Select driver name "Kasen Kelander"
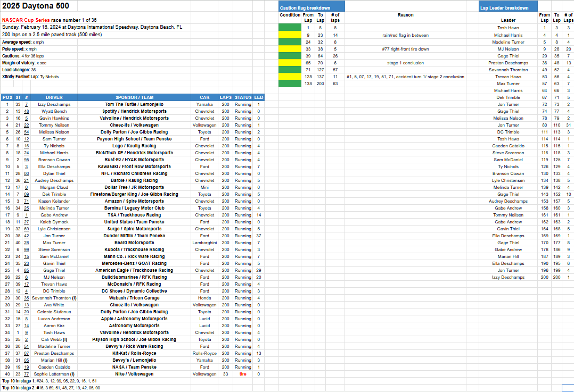Screen dimensions: 574x392 [x=54, y=202]
